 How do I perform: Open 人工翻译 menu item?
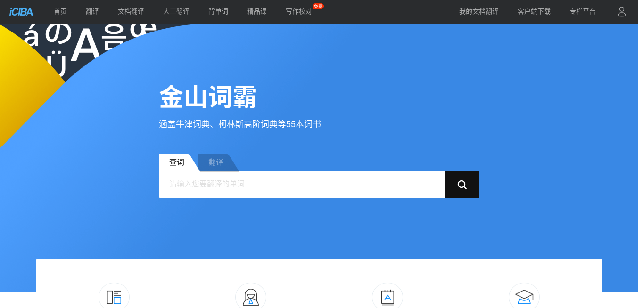pyautogui.click(x=176, y=12)
